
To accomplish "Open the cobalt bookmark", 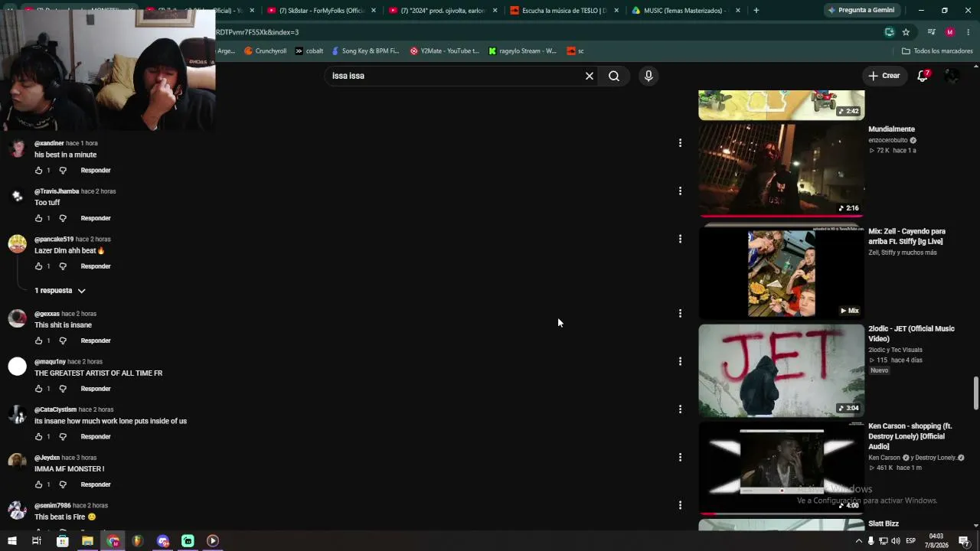I will click(x=309, y=51).
